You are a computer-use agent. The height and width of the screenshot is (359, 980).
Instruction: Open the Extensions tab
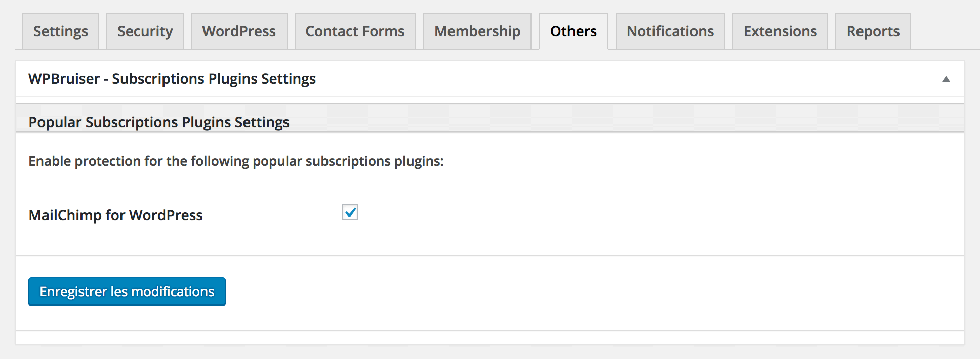click(x=780, y=31)
